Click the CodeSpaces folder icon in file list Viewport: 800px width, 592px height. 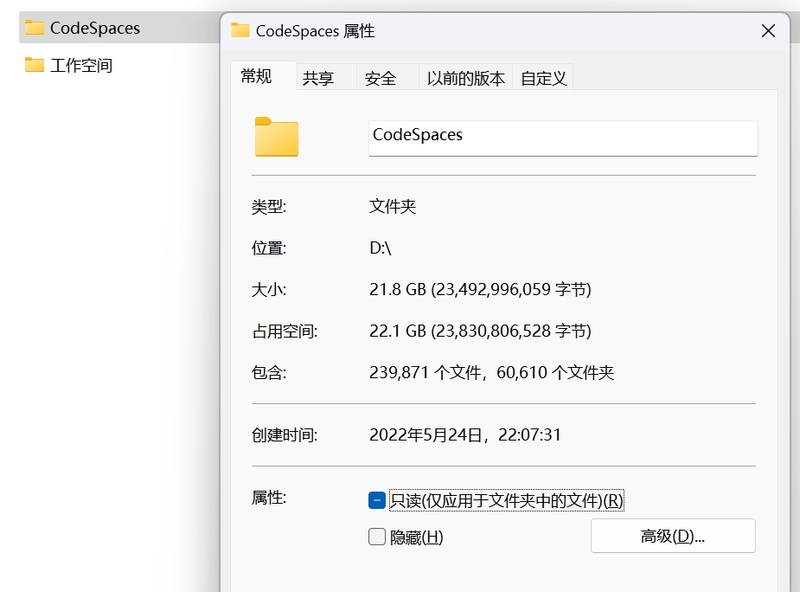35,28
